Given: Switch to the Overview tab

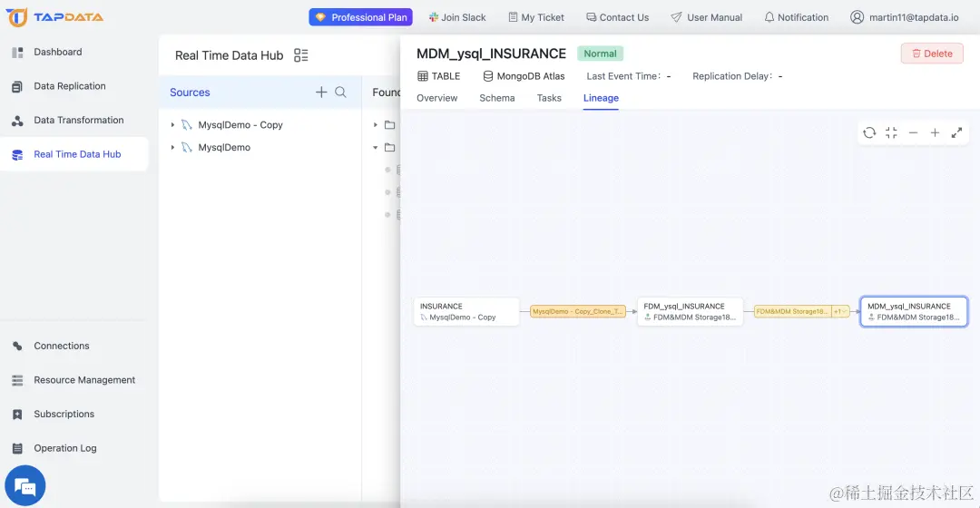Looking at the screenshot, I should (x=436, y=98).
